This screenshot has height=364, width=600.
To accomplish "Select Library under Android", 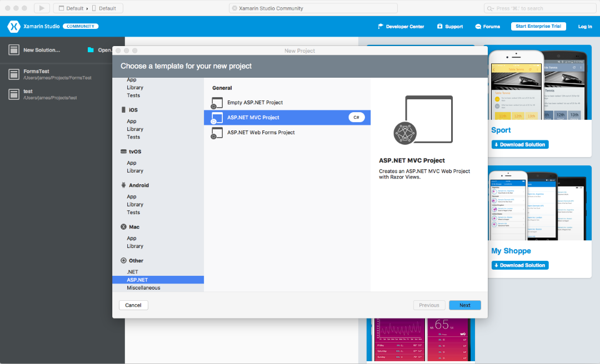I will (135, 205).
